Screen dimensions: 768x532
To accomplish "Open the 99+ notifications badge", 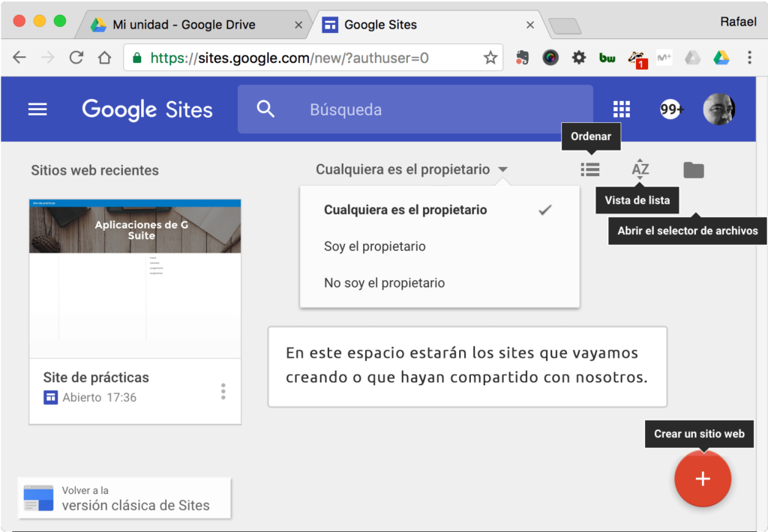I will pyautogui.click(x=671, y=109).
